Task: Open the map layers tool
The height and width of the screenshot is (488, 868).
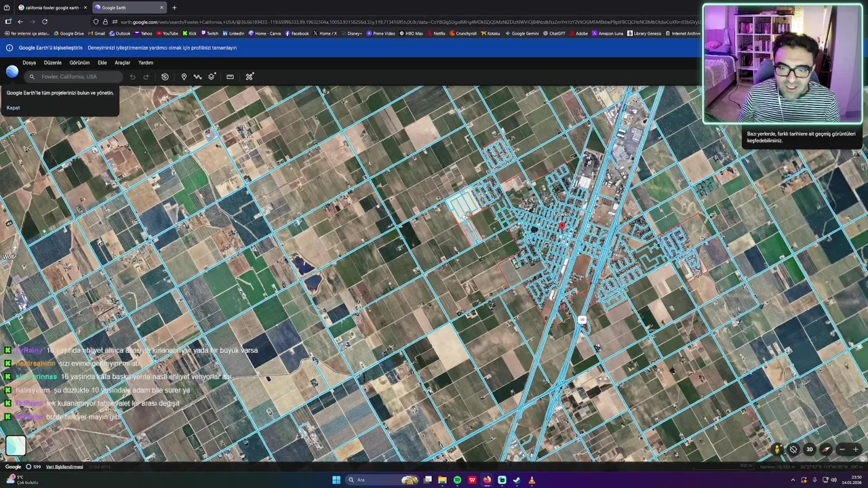Action: click(212, 77)
